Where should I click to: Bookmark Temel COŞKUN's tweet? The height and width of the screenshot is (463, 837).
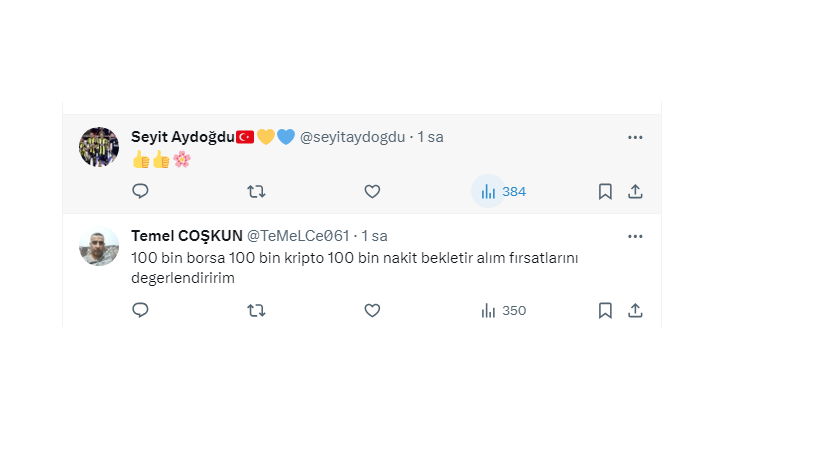click(605, 310)
